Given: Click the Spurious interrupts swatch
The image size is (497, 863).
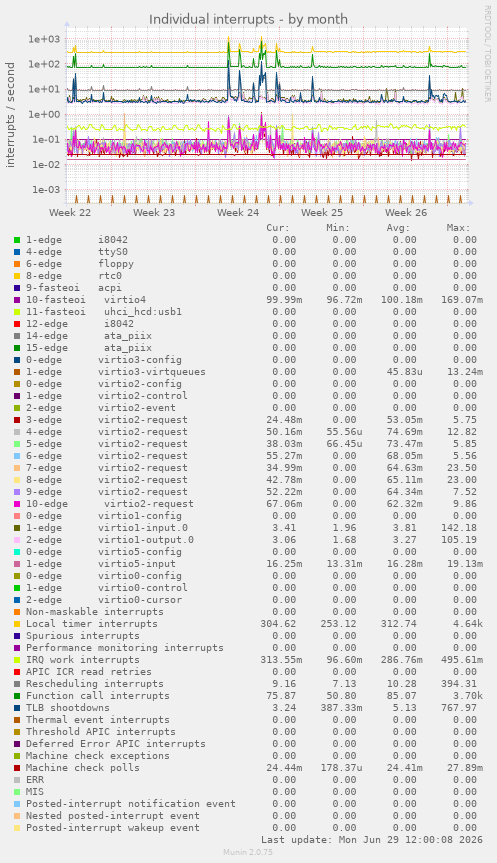Looking at the screenshot, I should point(17,636).
